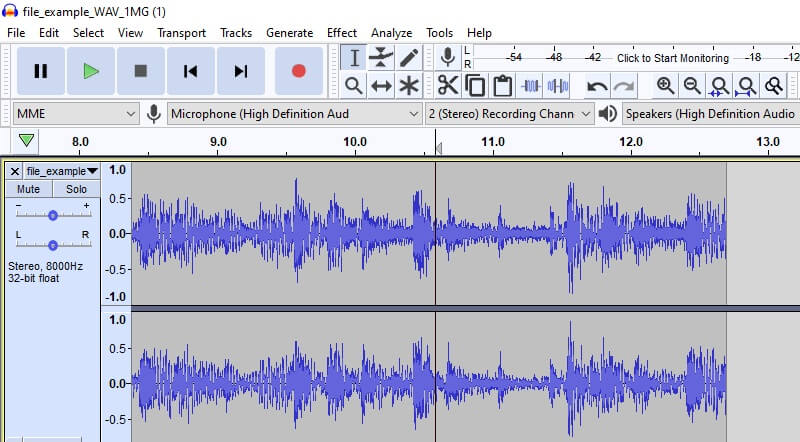Screen dimensions: 800x442
Task: Open the File menu
Action: pyautogui.click(x=16, y=33)
